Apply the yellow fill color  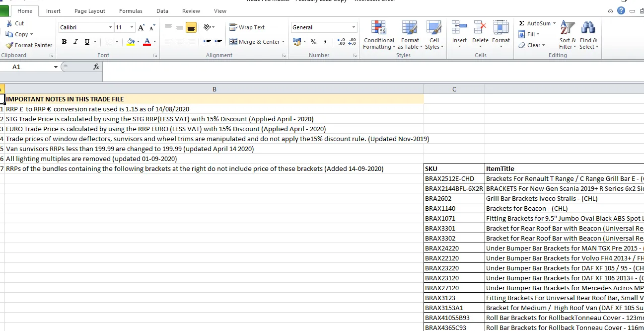click(x=131, y=42)
